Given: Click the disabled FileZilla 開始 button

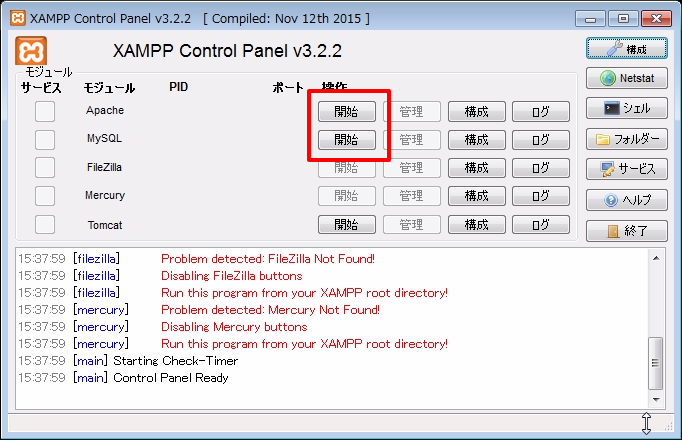Looking at the screenshot, I should click(347, 168).
